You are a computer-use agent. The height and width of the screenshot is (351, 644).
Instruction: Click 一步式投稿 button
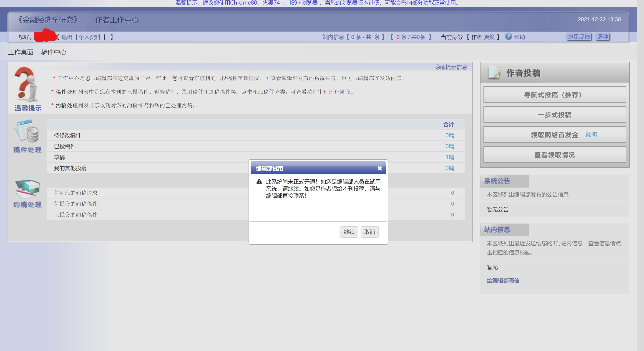(x=554, y=115)
